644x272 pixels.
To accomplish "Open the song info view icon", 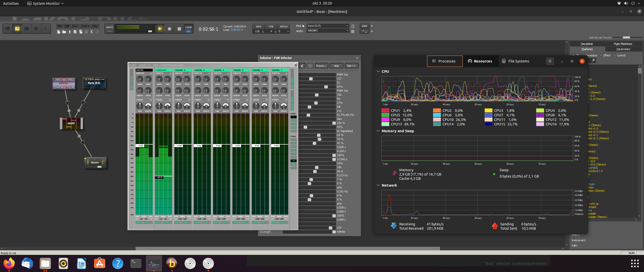I will (x=46, y=29).
